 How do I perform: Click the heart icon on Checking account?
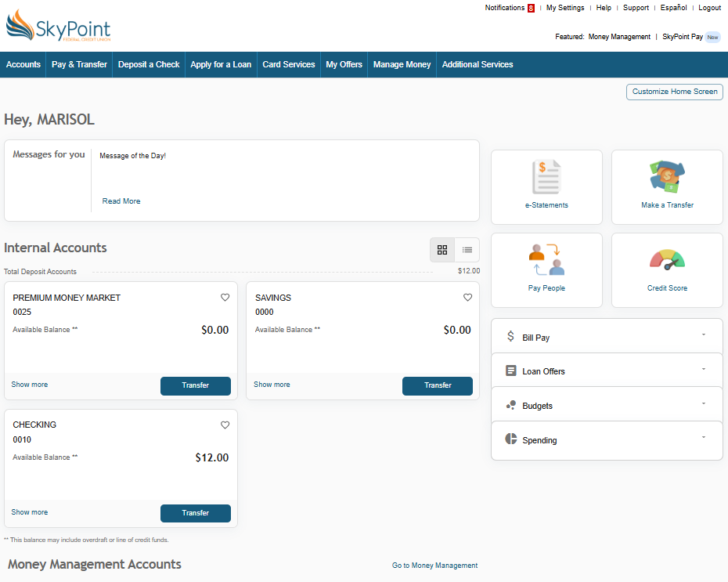(225, 425)
